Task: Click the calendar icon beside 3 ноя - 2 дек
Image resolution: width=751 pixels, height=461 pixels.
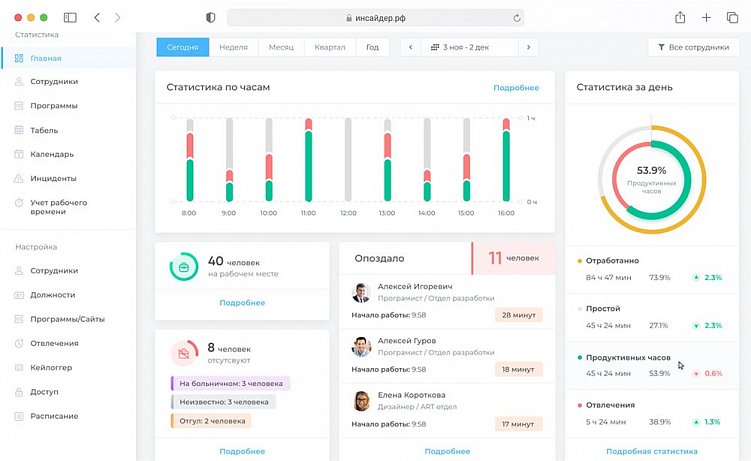Action: point(435,47)
